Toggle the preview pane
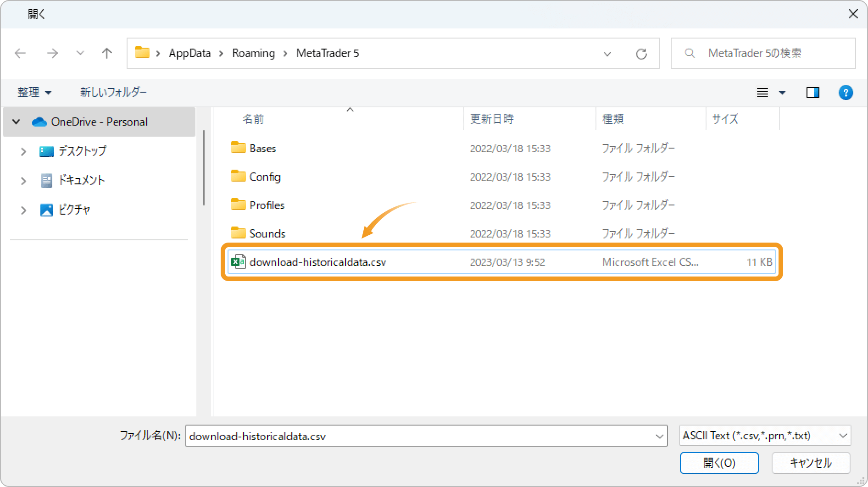The image size is (868, 487). point(813,93)
